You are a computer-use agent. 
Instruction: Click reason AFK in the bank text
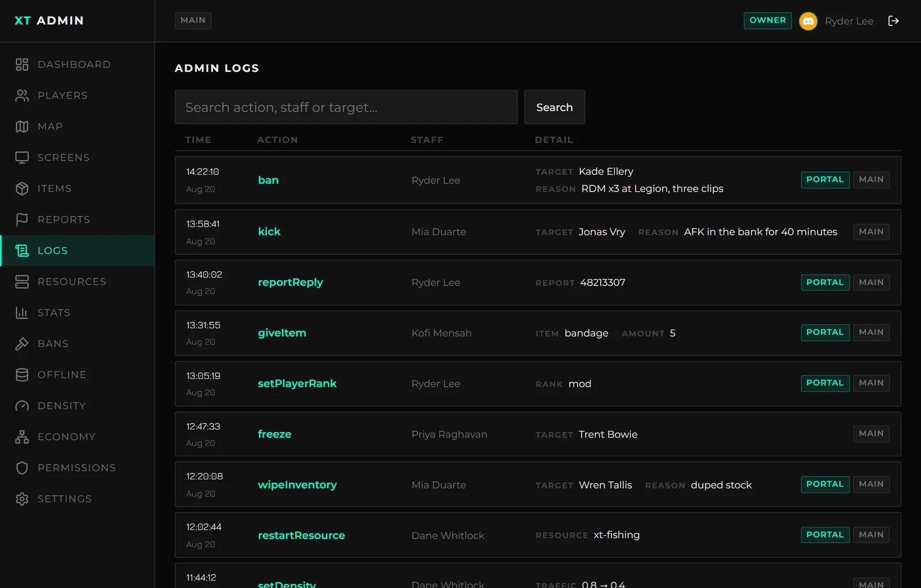[760, 232]
